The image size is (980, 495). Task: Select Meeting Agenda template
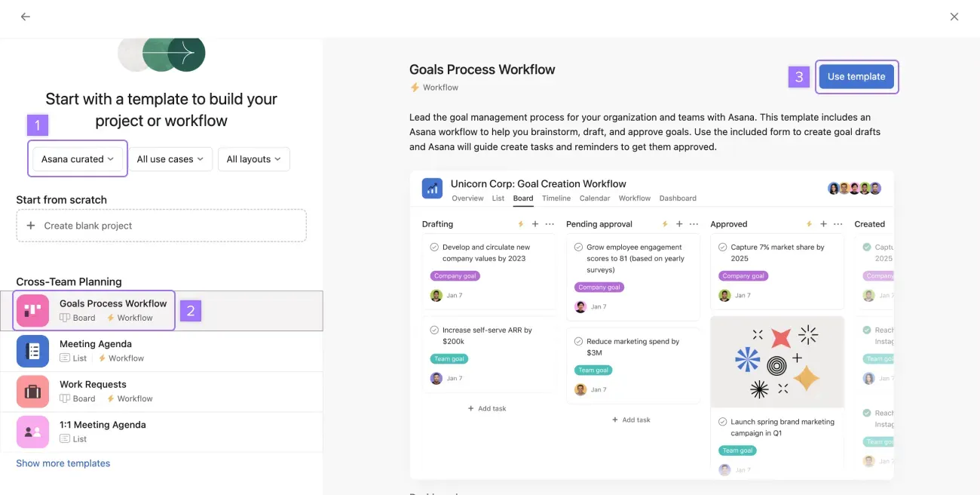click(161, 351)
